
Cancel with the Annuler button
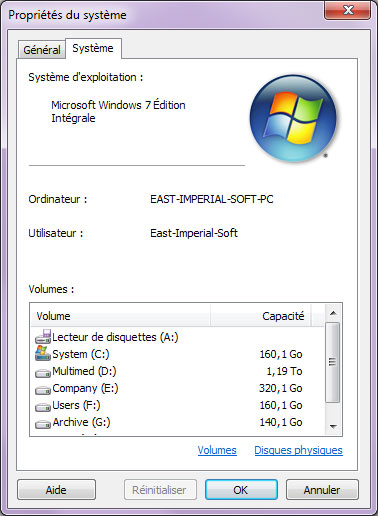tap(322, 490)
